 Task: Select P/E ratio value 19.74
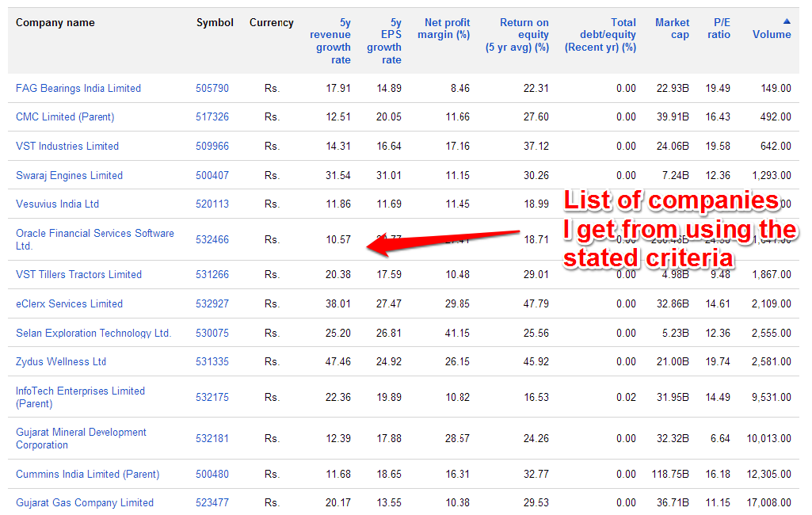tap(718, 361)
